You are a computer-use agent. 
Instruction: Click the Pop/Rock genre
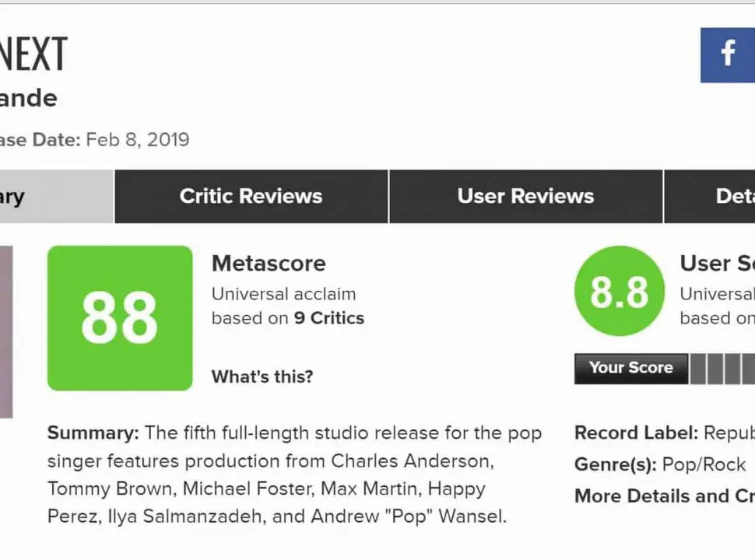pos(704,464)
